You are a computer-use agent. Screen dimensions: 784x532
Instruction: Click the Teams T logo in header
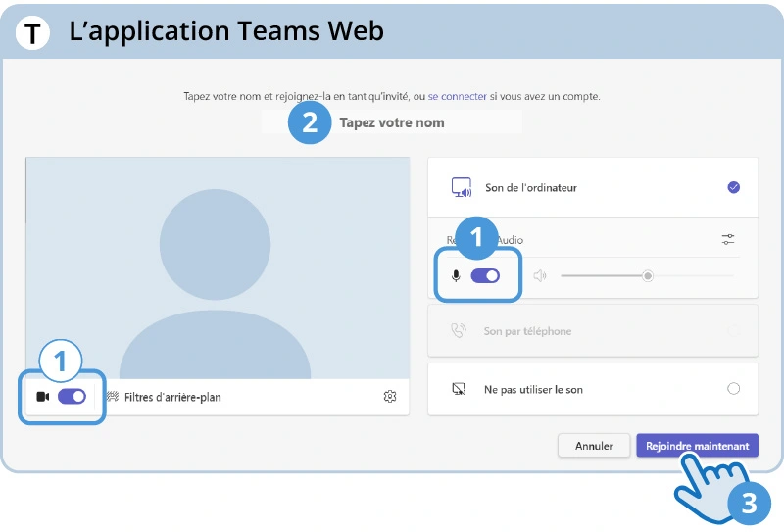[33, 33]
